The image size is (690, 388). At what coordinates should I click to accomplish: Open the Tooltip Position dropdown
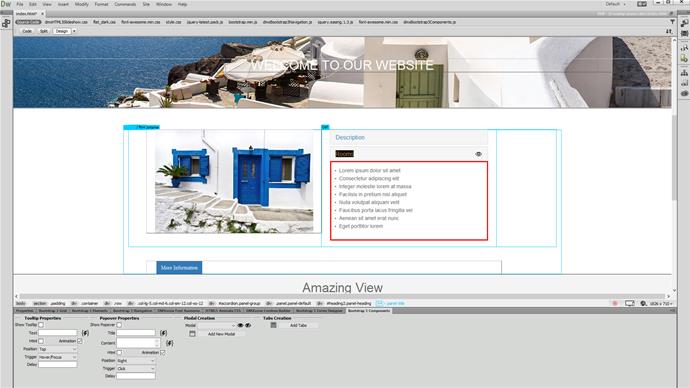coord(58,349)
